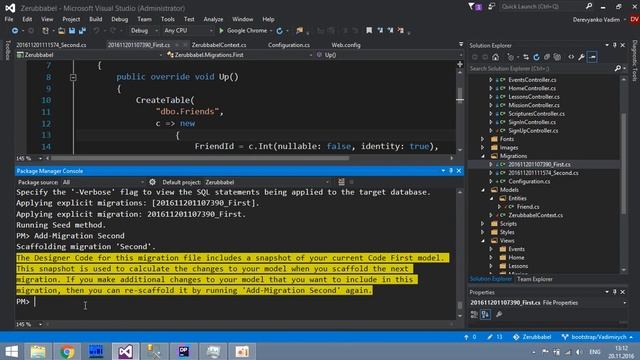
Task: Save the current file icon
Action: pos(72,31)
